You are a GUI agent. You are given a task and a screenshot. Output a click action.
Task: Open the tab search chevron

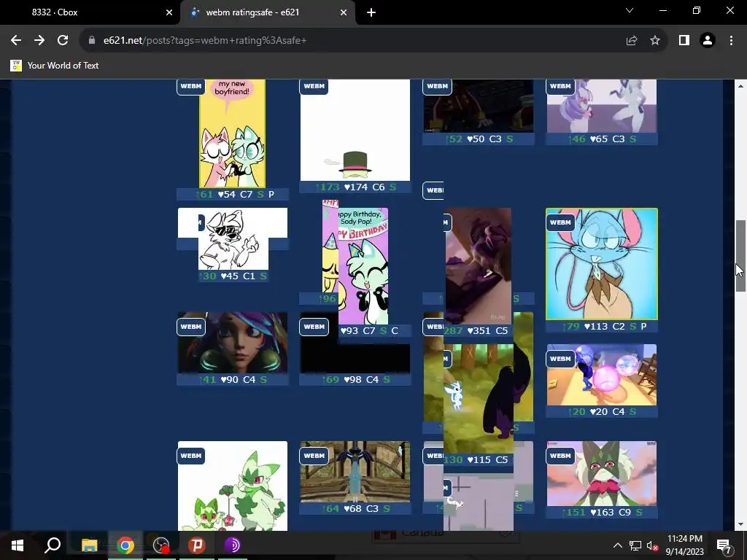coord(630,10)
